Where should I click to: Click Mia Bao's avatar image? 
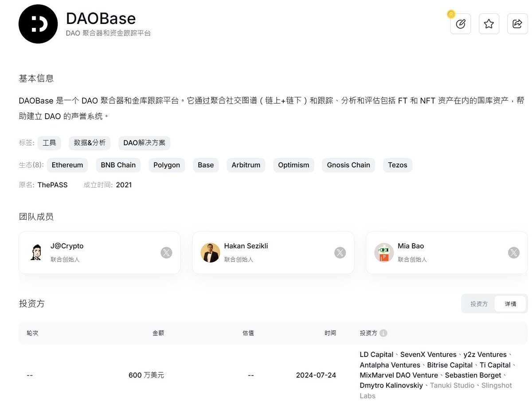pyautogui.click(x=384, y=252)
